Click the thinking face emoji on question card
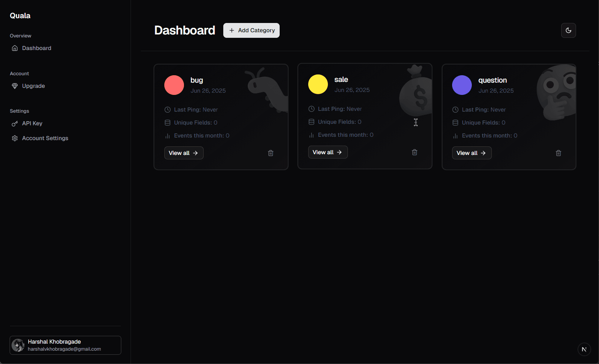Image resolution: width=599 pixels, height=364 pixels. pos(556,93)
